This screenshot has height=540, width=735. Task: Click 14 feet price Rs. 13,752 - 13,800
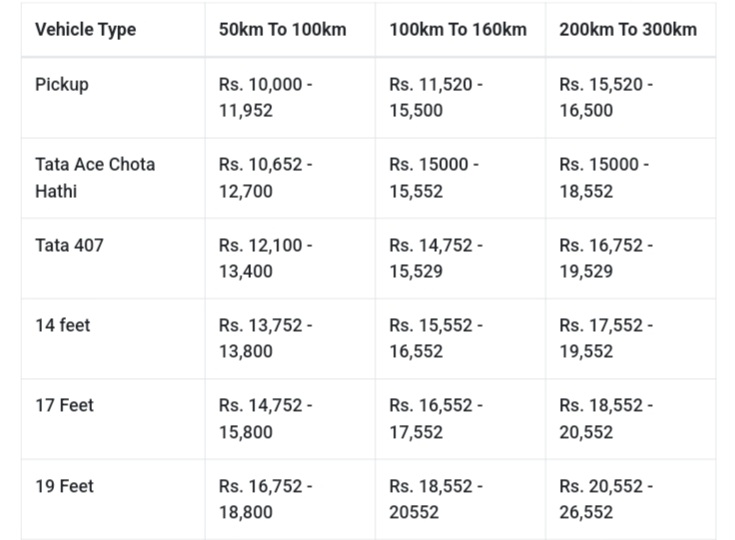tap(266, 338)
